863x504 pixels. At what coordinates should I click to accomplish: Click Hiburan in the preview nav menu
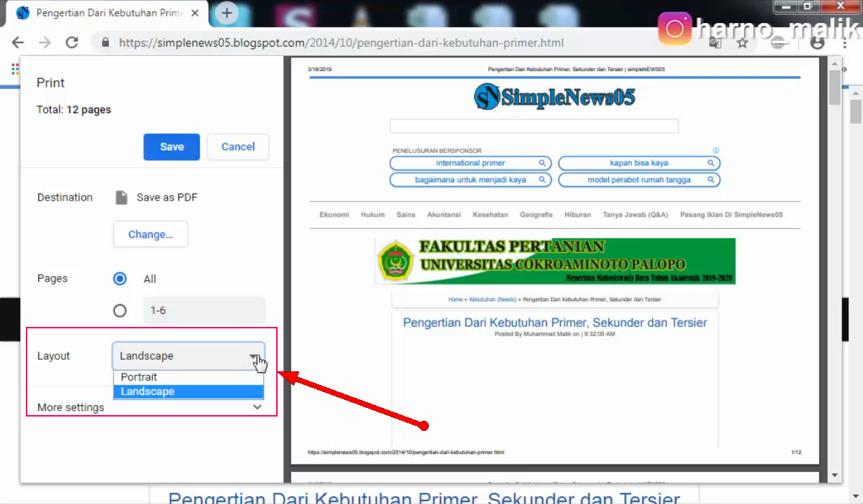[x=578, y=215]
